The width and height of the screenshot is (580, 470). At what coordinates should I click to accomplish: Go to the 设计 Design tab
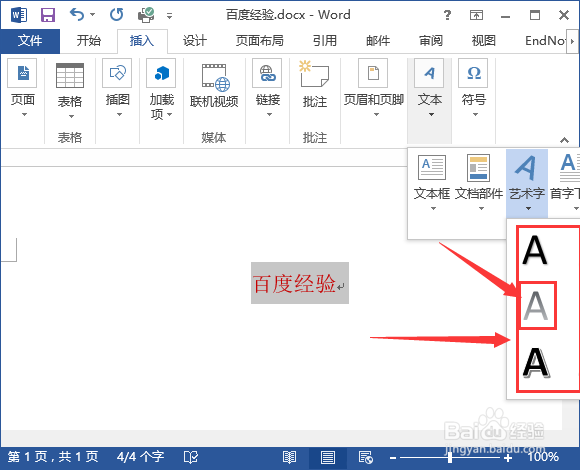pyautogui.click(x=195, y=41)
